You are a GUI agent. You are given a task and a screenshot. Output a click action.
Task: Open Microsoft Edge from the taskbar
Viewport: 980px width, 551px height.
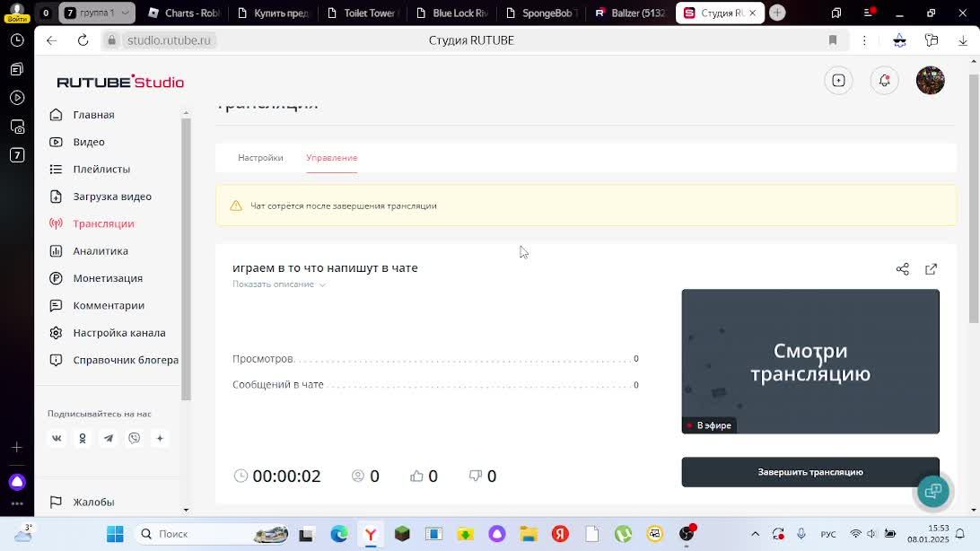(x=339, y=534)
